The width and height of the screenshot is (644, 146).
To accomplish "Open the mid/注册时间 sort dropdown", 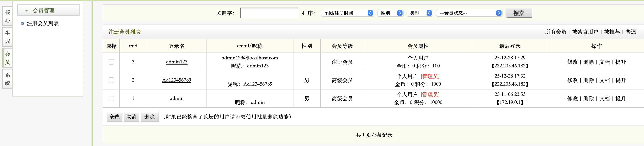I will coord(347,13).
